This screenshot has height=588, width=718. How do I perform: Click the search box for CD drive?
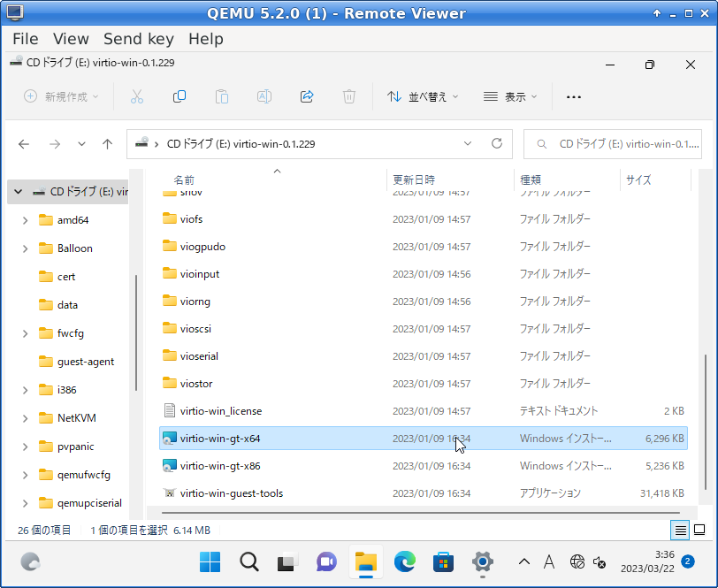(x=619, y=143)
